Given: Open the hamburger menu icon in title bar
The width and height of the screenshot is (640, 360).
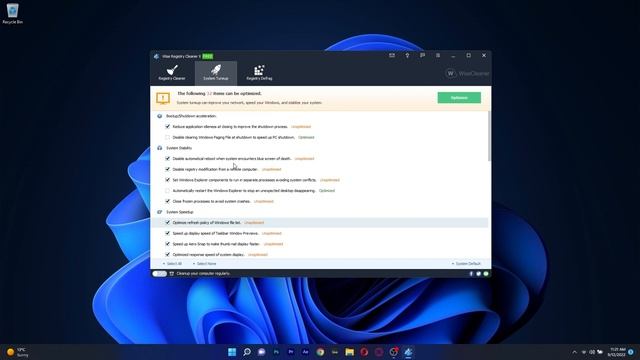Looking at the screenshot, I should point(438,56).
